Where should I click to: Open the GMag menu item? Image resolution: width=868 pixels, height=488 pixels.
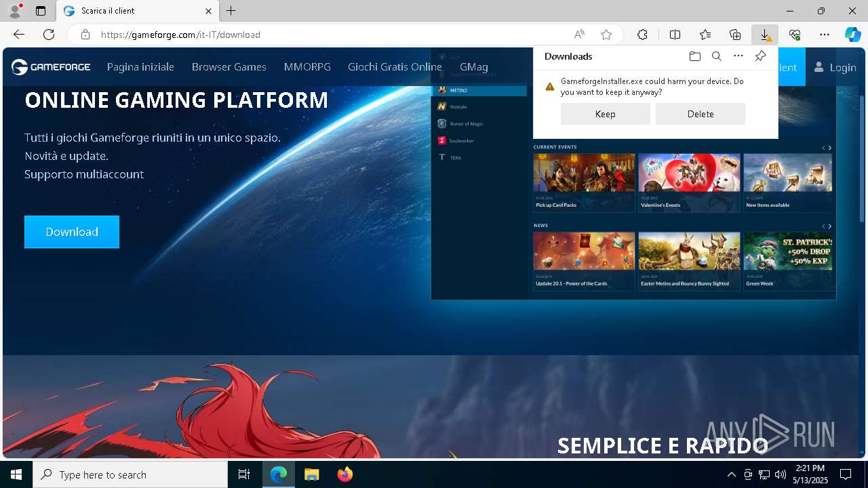[474, 67]
